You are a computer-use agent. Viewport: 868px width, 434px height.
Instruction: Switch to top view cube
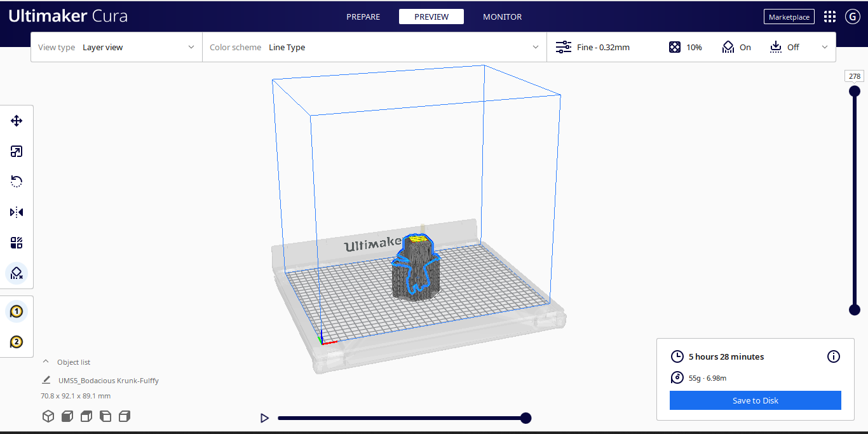click(x=86, y=416)
